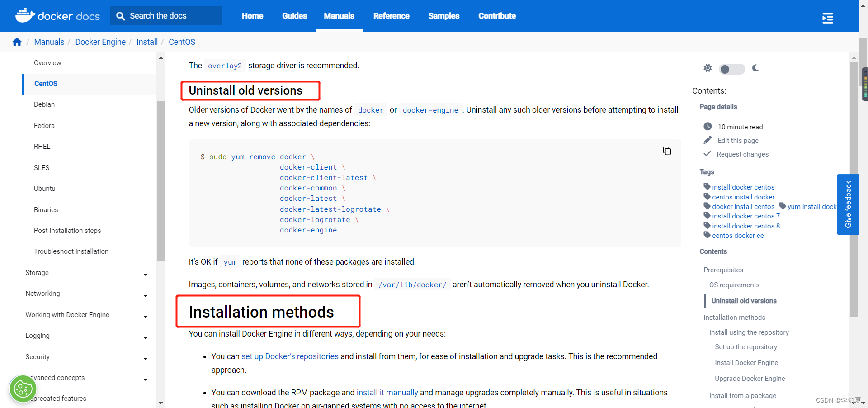The height and width of the screenshot is (408, 868).
Task: Click tag icon beside install docker centos
Action: tap(707, 186)
